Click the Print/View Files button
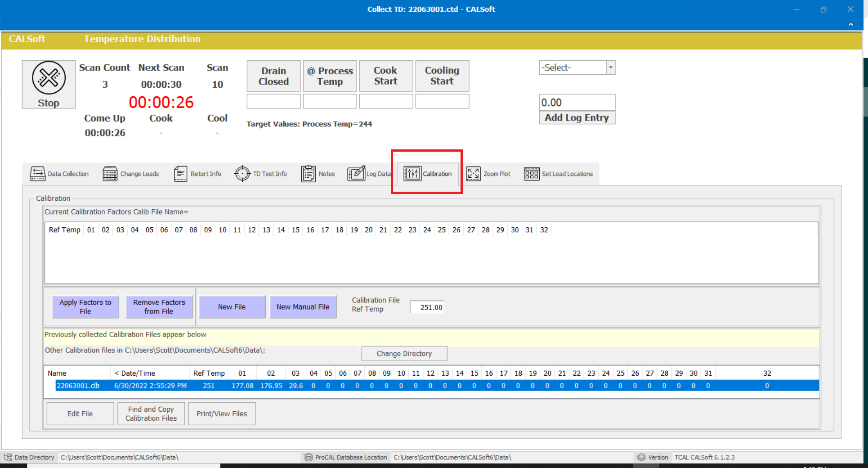The image size is (868, 468). (222, 414)
